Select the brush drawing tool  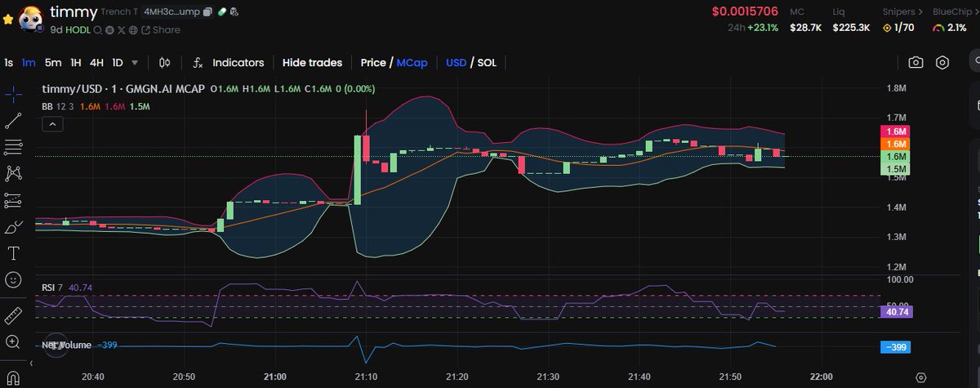point(12,227)
